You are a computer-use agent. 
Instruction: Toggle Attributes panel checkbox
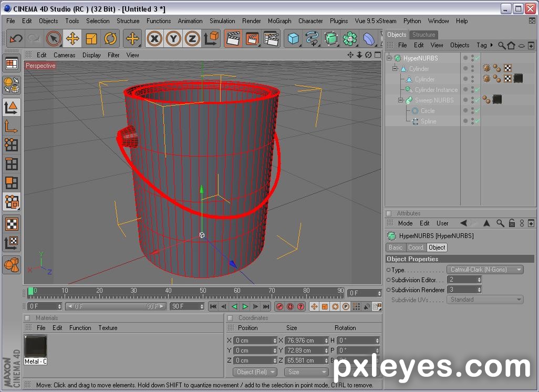(x=389, y=213)
